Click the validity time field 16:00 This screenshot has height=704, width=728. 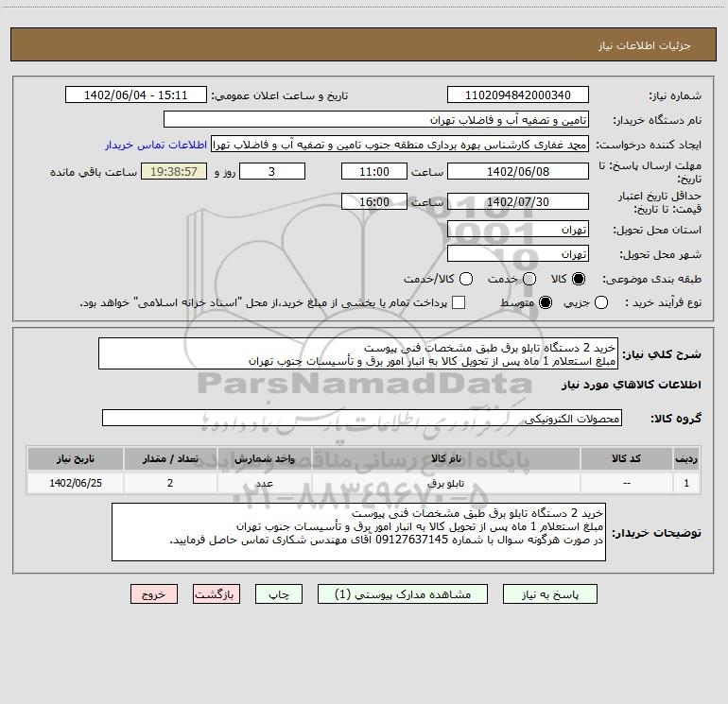[374, 201]
